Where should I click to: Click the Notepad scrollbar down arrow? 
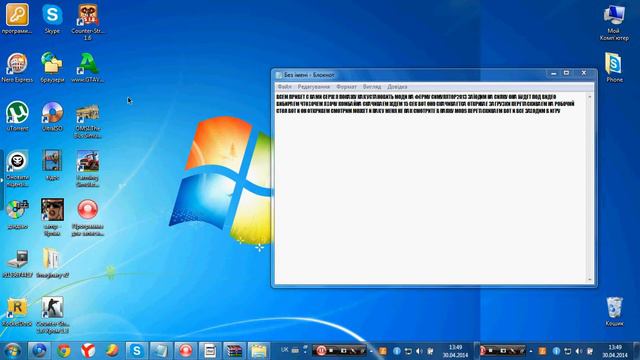pyautogui.click(x=589, y=280)
